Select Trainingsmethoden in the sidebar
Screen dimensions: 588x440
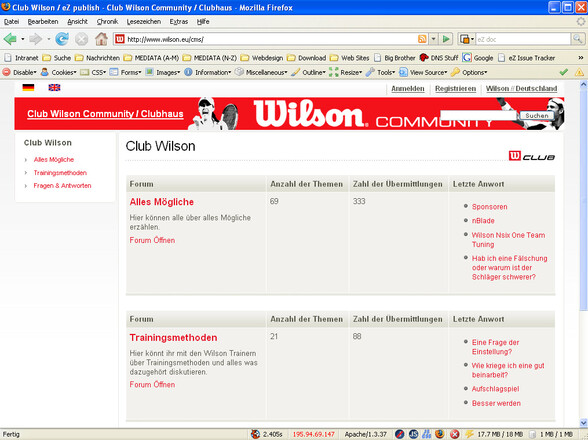(60, 173)
